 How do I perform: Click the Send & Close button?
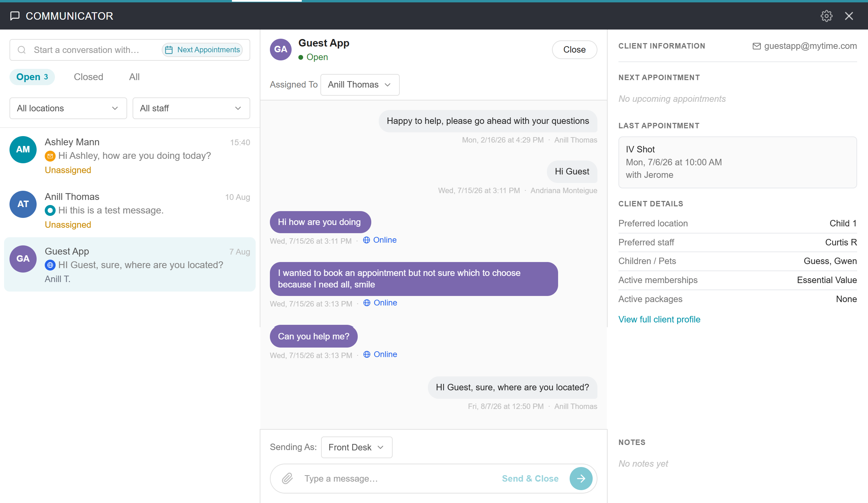coord(530,478)
